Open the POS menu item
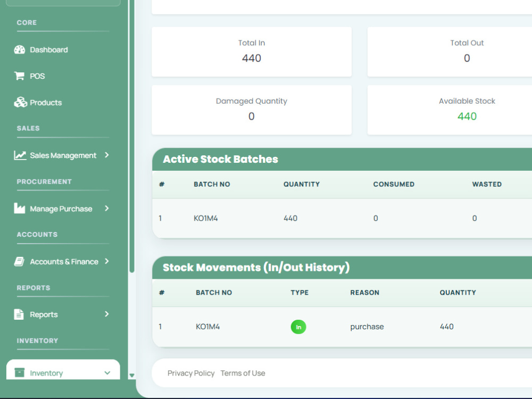The width and height of the screenshot is (532, 399). tap(37, 76)
